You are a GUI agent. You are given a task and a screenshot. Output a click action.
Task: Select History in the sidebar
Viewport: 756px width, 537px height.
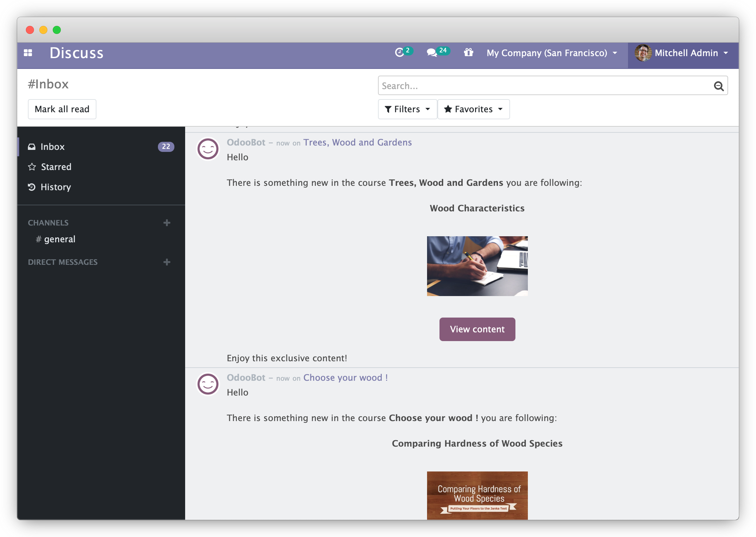55,187
